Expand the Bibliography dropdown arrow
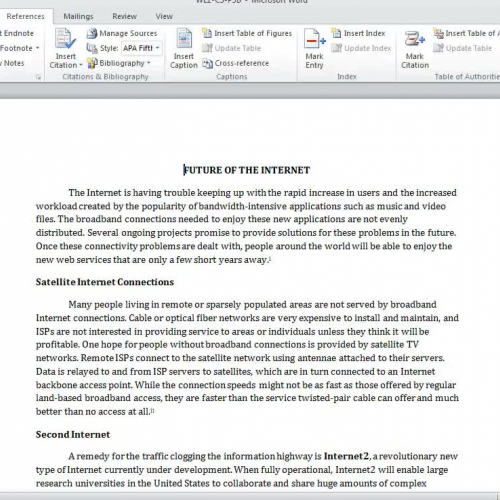The height and width of the screenshot is (500, 500). (x=149, y=63)
